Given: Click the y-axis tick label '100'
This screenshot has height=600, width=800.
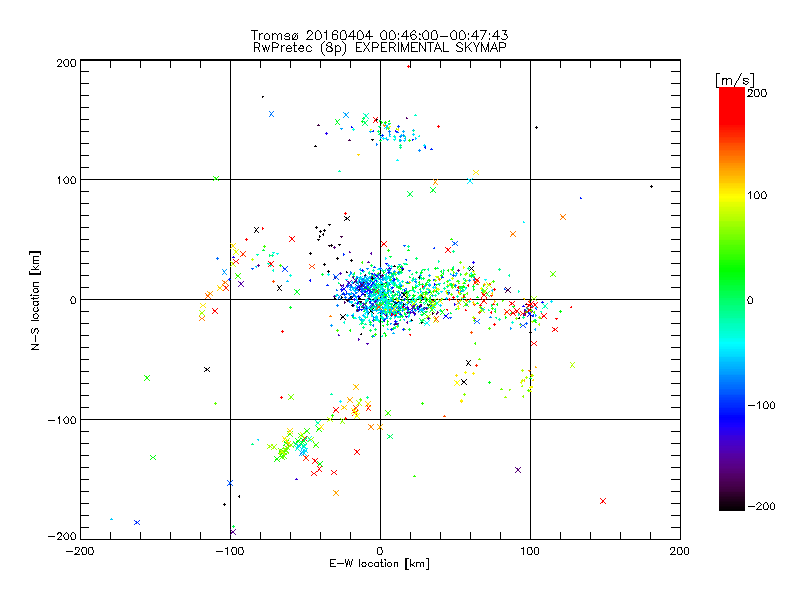Looking at the screenshot, I should pyautogui.click(x=67, y=180).
